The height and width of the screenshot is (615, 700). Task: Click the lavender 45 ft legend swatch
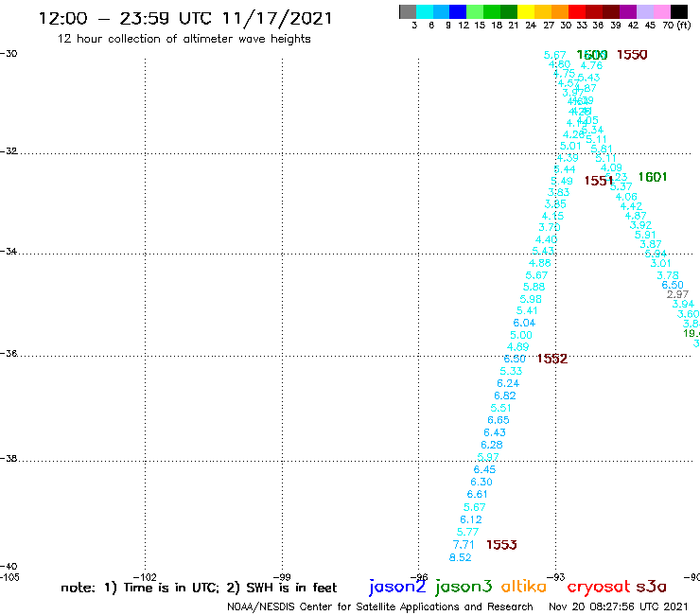pos(645,11)
